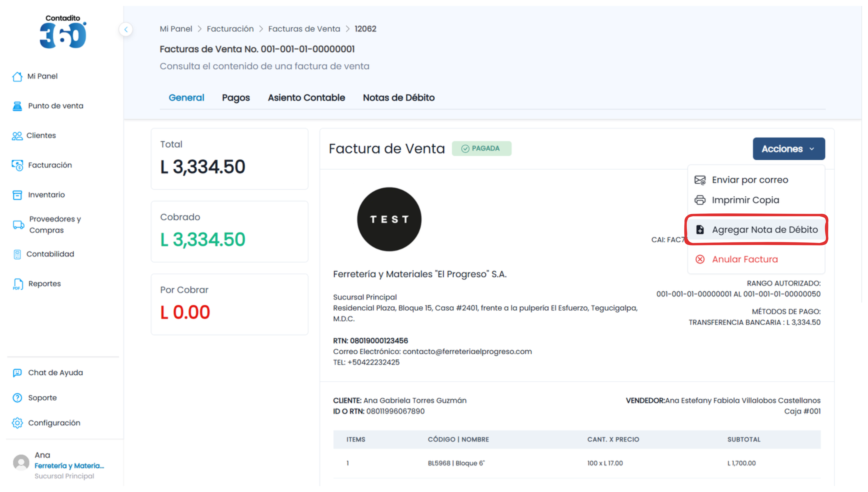
Task: Click the Punto de venta register icon
Action: [17, 106]
